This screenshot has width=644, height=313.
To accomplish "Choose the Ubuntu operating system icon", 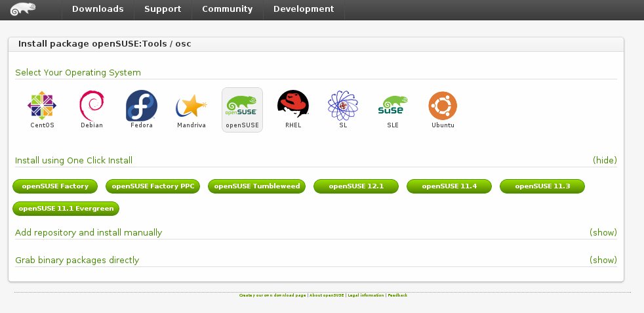I will click(443, 106).
